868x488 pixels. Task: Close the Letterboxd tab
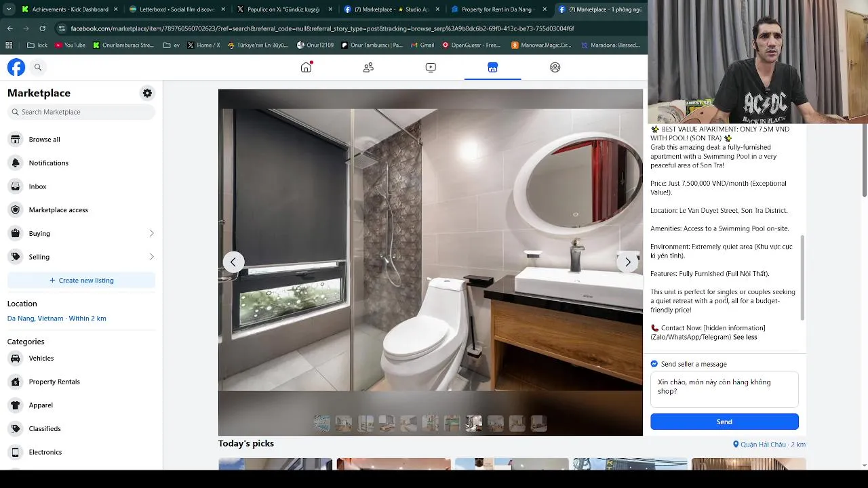click(222, 9)
